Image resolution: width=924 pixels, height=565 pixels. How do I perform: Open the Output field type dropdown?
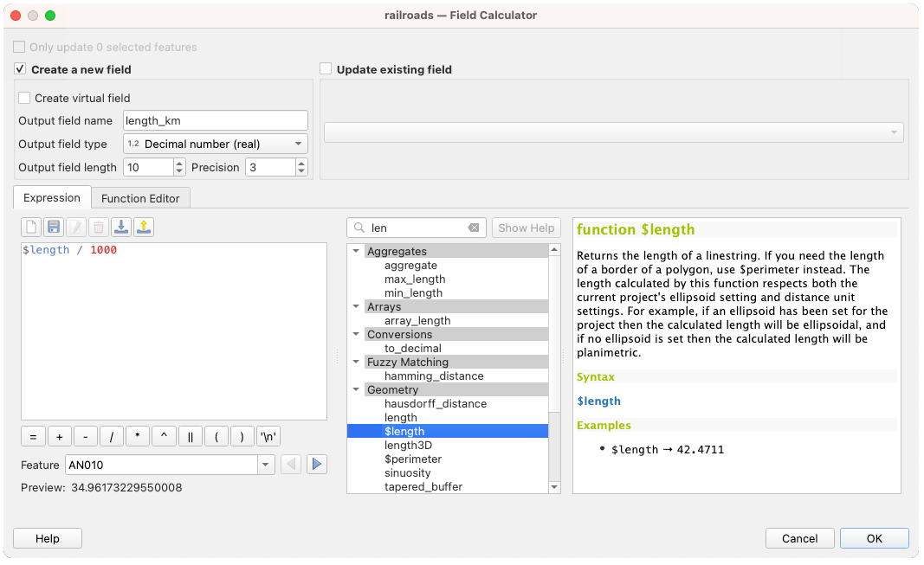215,144
